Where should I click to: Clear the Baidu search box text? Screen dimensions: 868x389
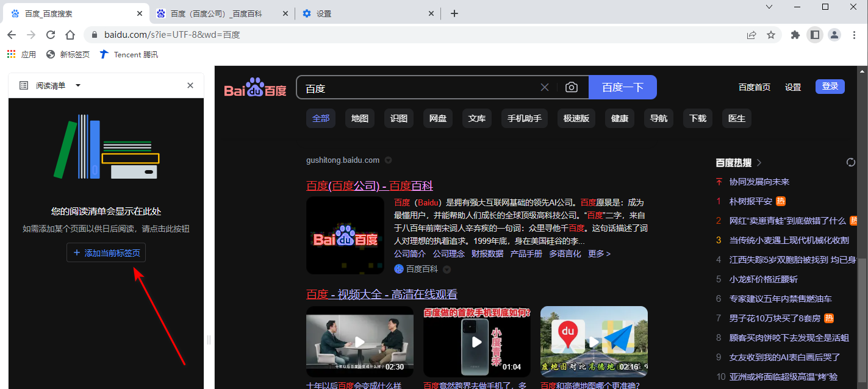click(545, 87)
